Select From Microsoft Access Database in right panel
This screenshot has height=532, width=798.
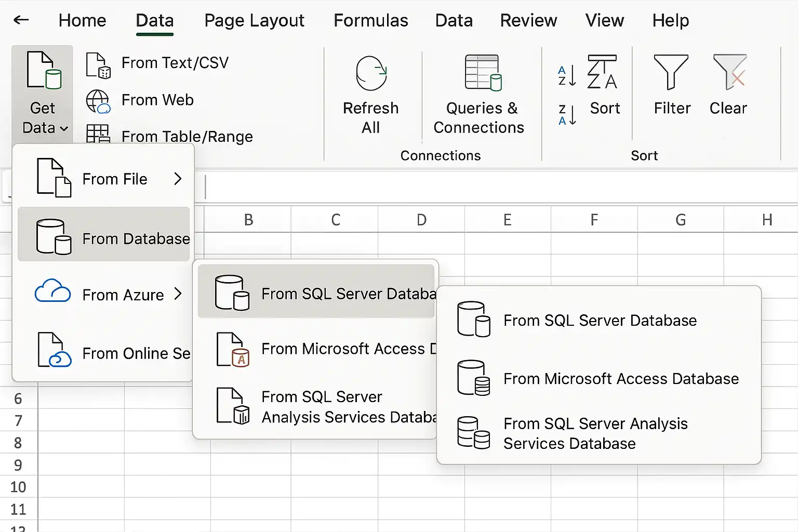[598, 378]
